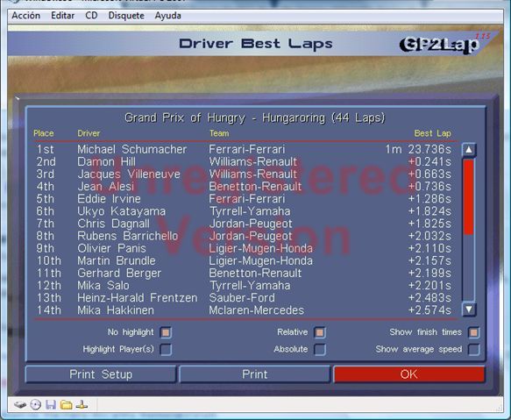Select the Eddie Irvine row

click(x=244, y=199)
